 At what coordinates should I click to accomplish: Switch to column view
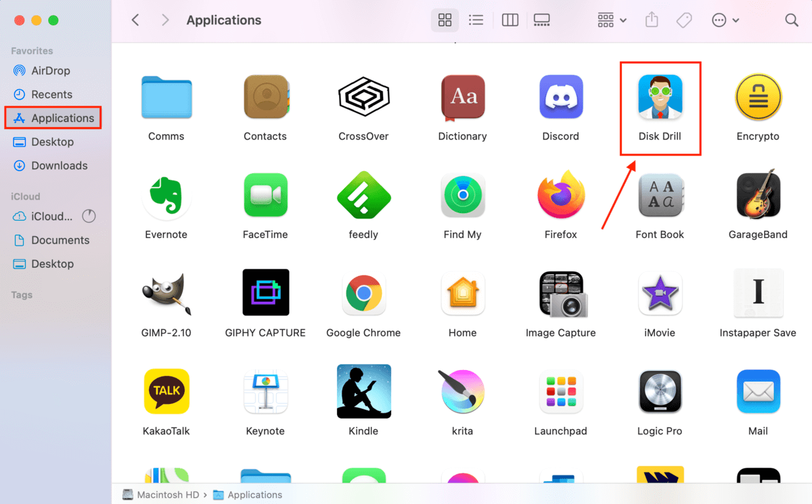click(510, 20)
